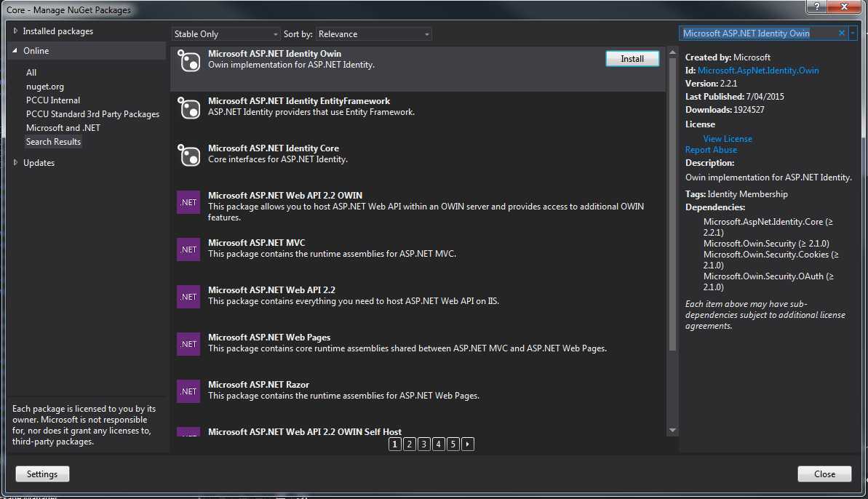
Task: Install Microsoft ASP.NET Identity Owin
Action: point(632,59)
